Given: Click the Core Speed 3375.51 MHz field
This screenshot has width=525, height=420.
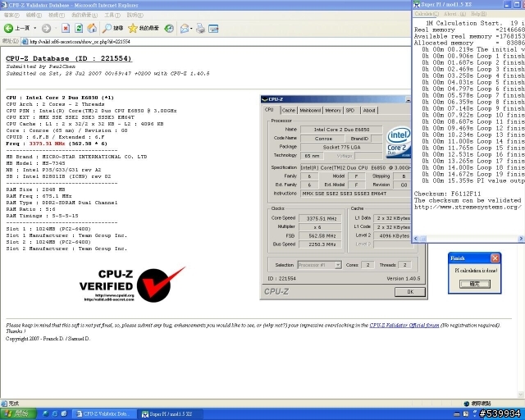Looking at the screenshot, I should (x=321, y=218).
